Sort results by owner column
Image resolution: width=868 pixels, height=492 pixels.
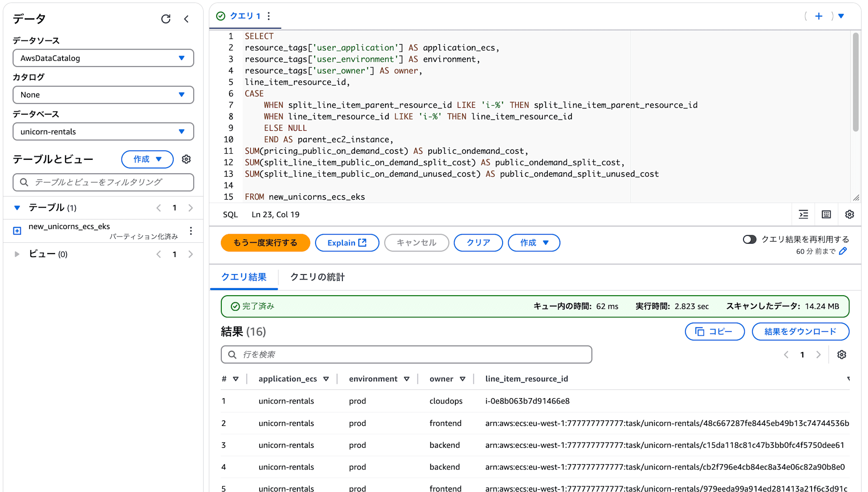coord(463,379)
